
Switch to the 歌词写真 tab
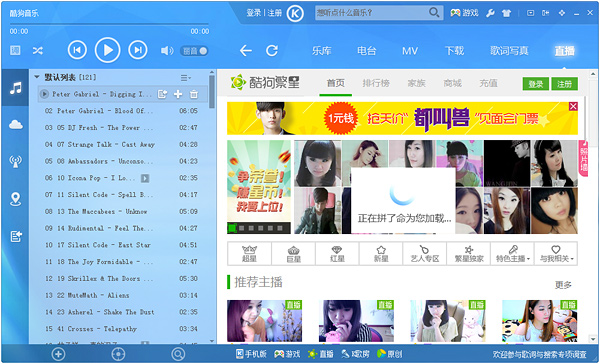point(509,51)
